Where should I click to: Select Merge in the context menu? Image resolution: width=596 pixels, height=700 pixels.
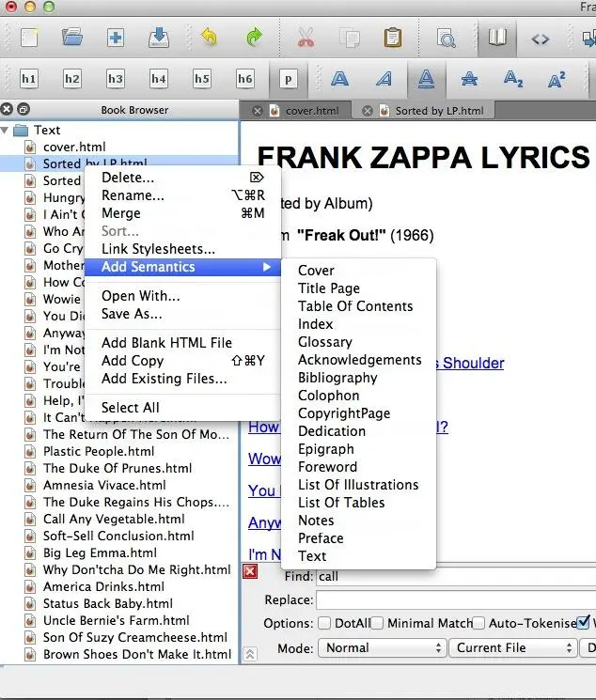point(182,213)
